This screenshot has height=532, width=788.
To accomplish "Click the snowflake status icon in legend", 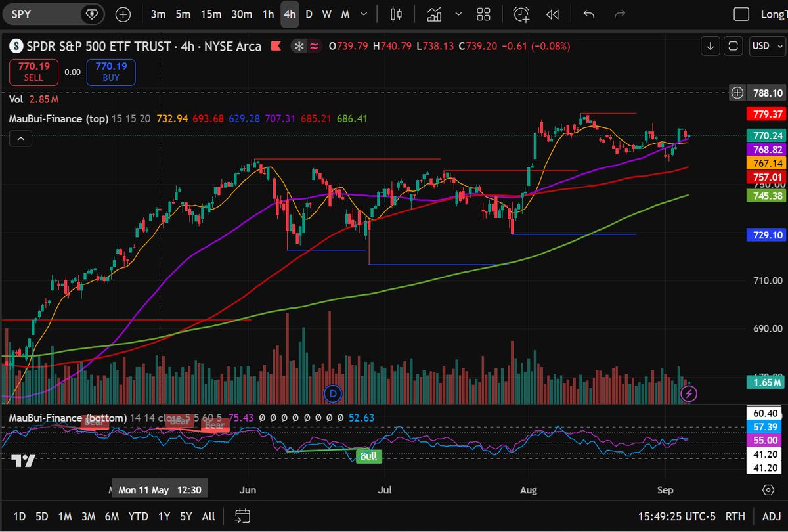I will click(299, 46).
